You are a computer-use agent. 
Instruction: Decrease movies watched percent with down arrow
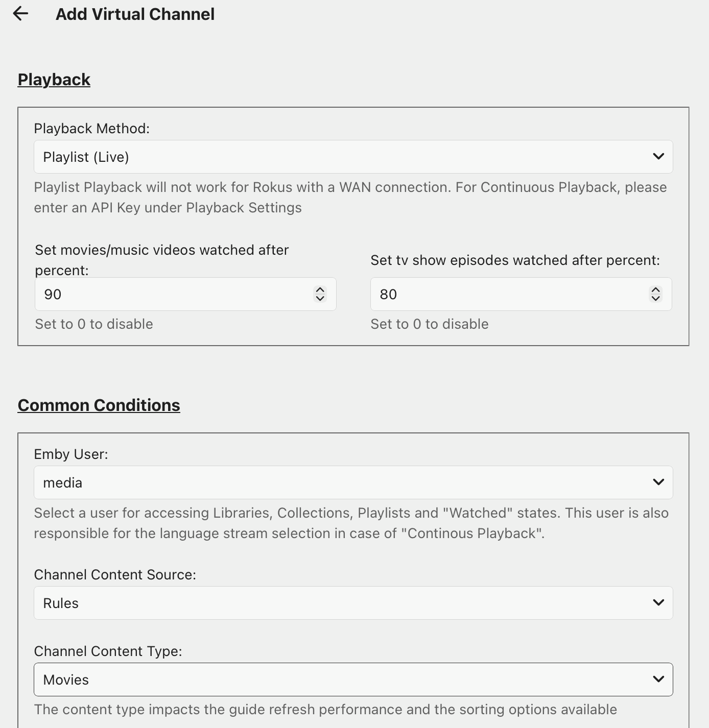(x=320, y=299)
